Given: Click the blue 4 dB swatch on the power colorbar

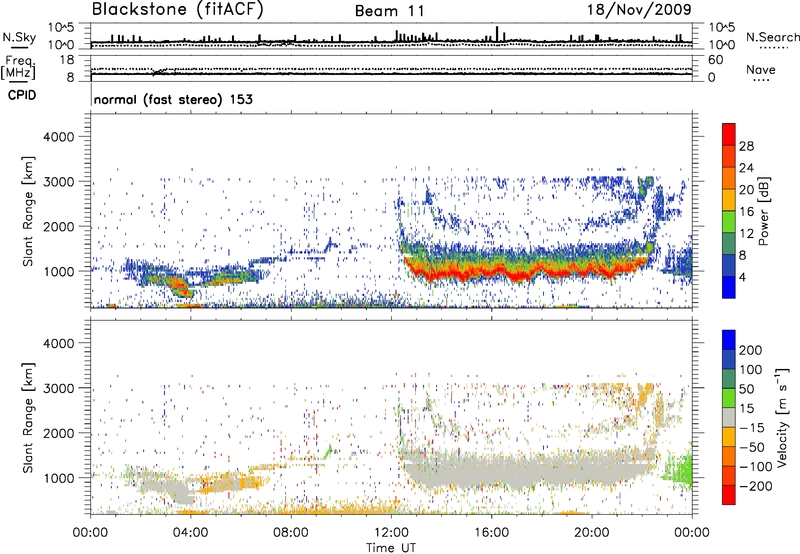Looking at the screenshot, I should 729,287.
